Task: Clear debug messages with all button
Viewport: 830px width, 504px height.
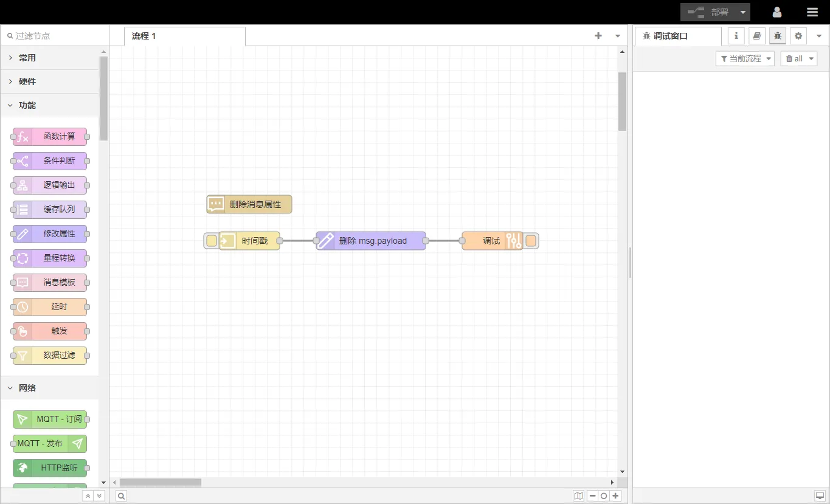Action: tap(794, 58)
